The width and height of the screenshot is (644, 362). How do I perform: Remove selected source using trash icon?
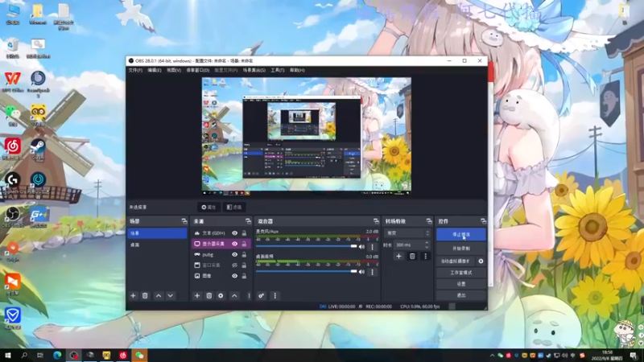pyautogui.click(x=209, y=295)
